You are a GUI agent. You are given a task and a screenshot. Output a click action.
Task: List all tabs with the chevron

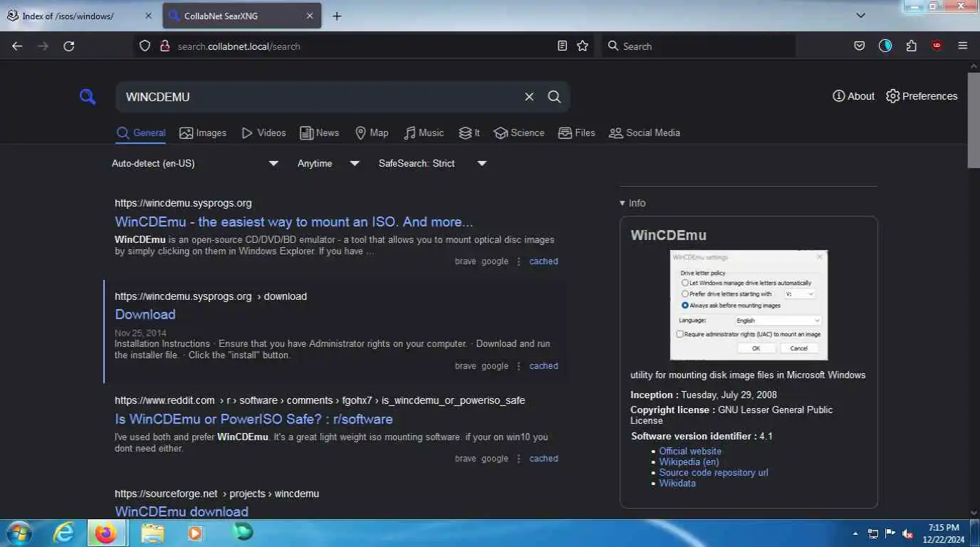[860, 15]
